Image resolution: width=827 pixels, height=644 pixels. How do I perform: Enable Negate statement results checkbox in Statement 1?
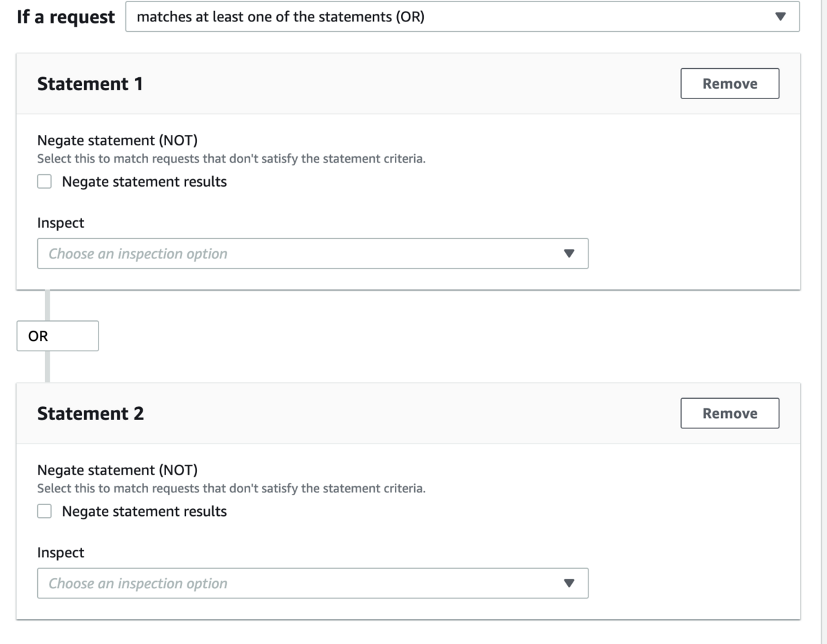(x=45, y=182)
